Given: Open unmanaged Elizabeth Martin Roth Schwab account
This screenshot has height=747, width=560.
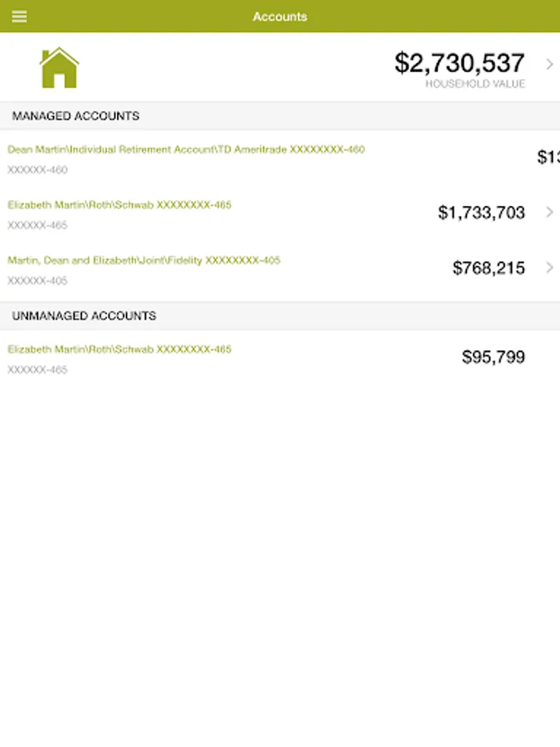Looking at the screenshot, I should pyautogui.click(x=119, y=349).
